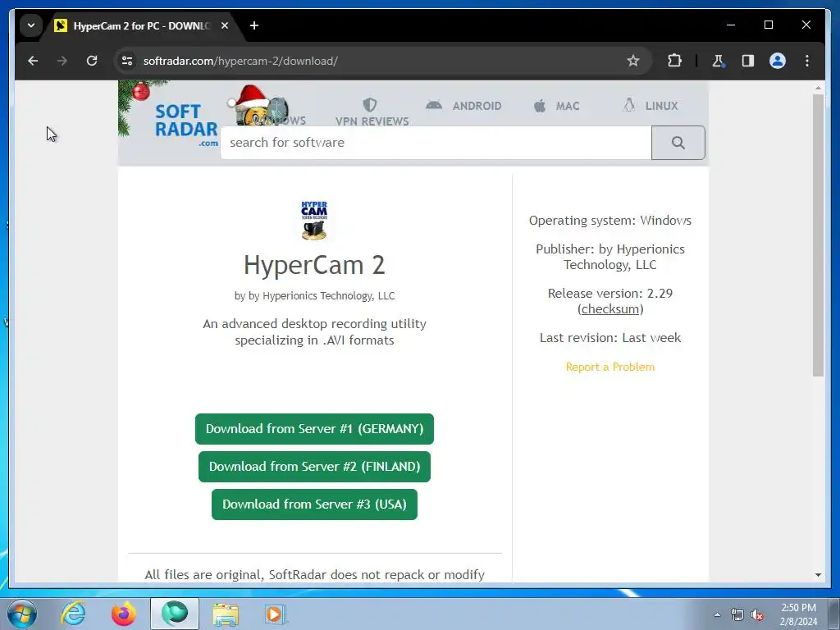The width and height of the screenshot is (840, 630).
Task: Click the address bar URL
Action: coord(240,61)
